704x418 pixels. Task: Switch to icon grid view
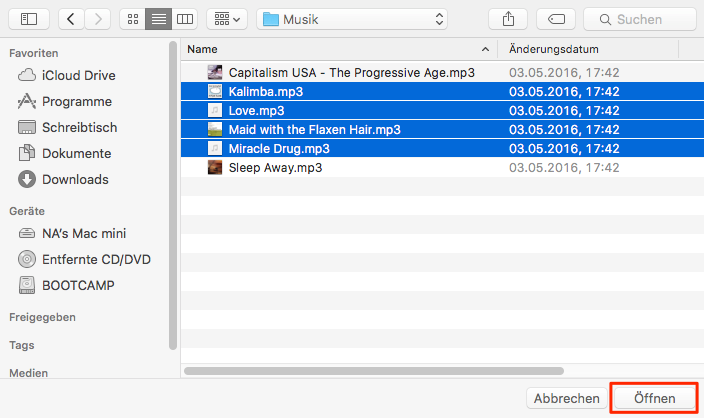coord(132,19)
